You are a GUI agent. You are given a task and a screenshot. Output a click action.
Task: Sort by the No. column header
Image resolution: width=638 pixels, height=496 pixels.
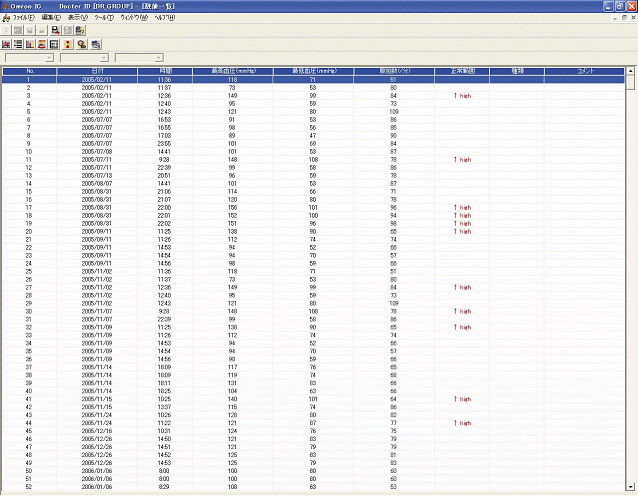pos(29,71)
